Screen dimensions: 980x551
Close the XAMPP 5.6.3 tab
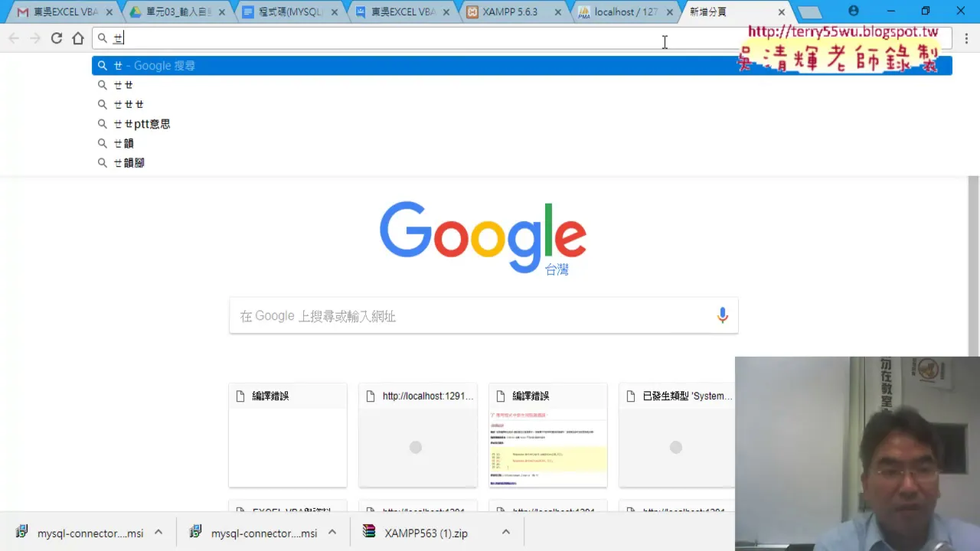557,12
